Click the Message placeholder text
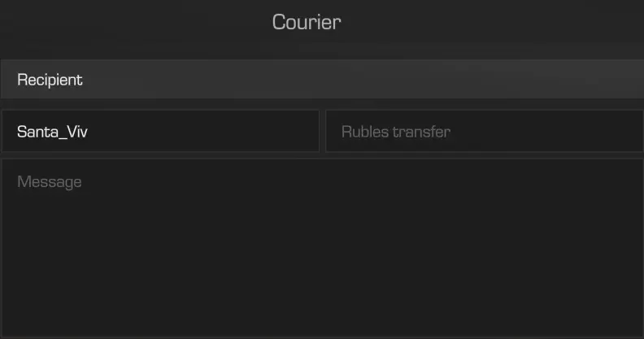The height and width of the screenshot is (339, 644). (50, 182)
